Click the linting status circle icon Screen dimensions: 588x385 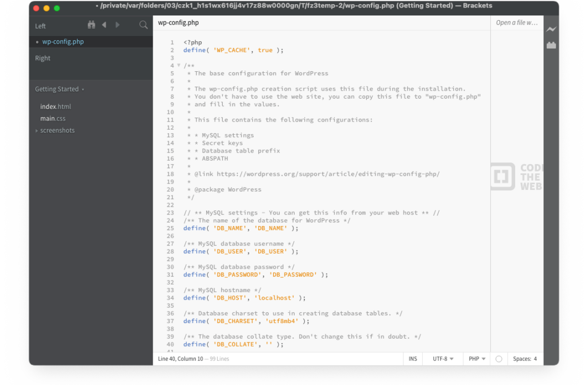[x=499, y=359]
